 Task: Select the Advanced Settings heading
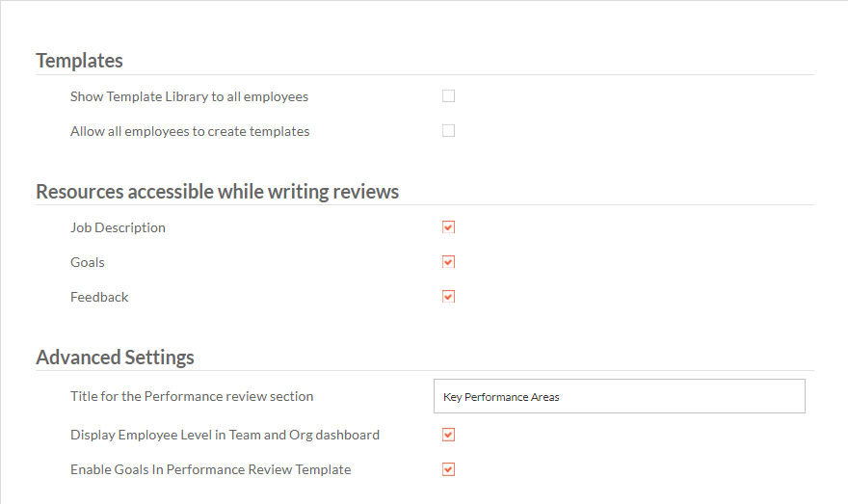(116, 358)
